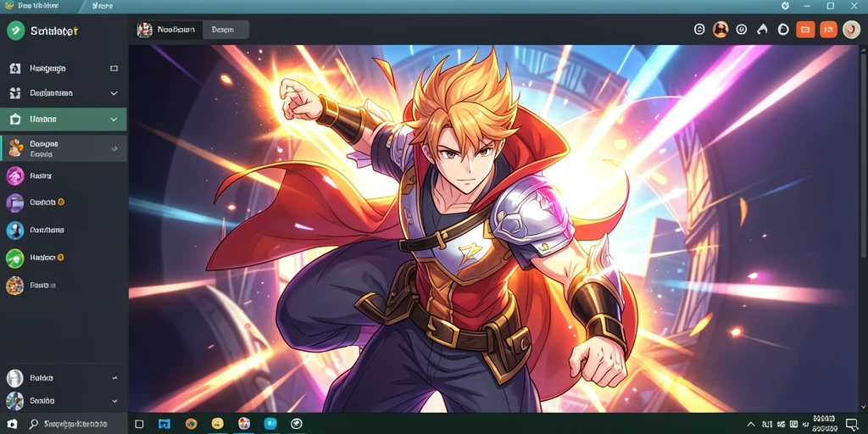Open the profile avatar at the toolbar's far right
Viewport: 868px width, 434px height.
pyautogui.click(x=851, y=30)
